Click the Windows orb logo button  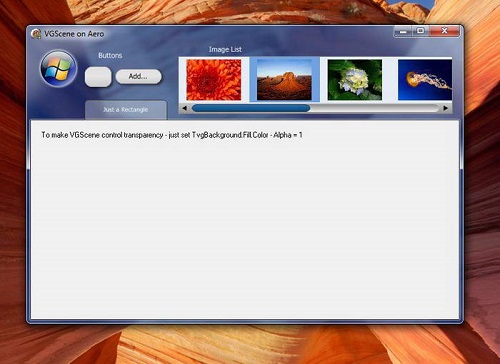pos(59,68)
